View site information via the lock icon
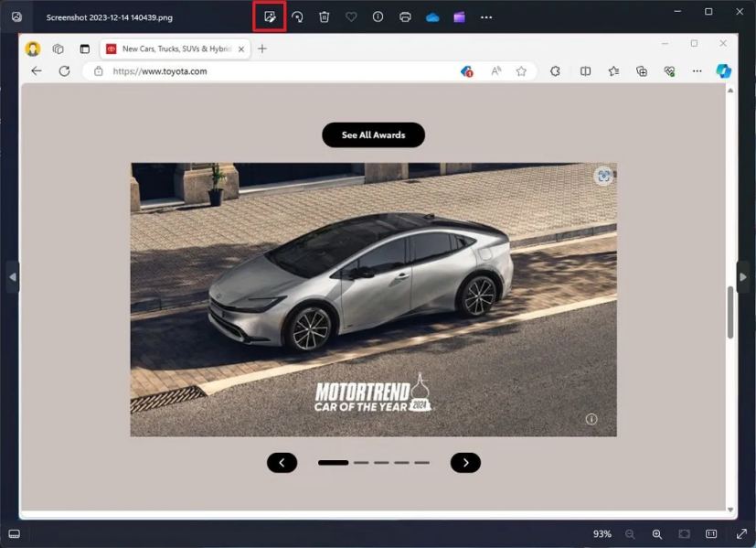Viewport: 756px width, 548px height. 99,71
